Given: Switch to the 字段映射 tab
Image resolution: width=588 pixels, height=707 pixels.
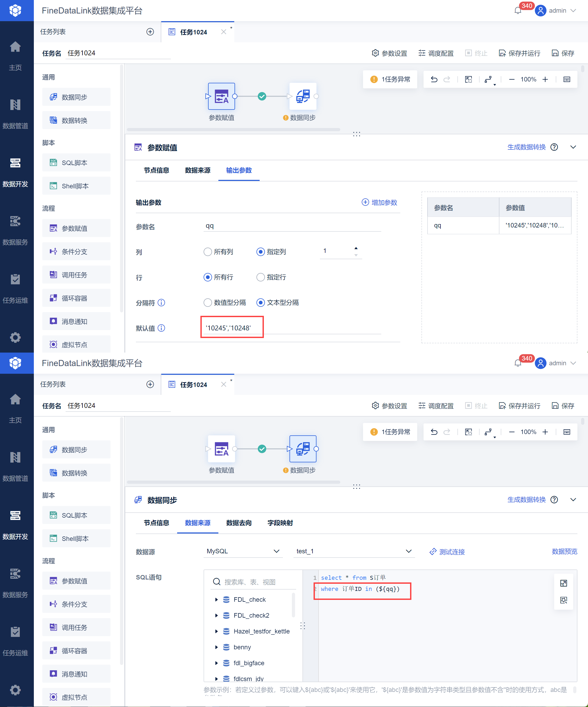Looking at the screenshot, I should tap(280, 523).
